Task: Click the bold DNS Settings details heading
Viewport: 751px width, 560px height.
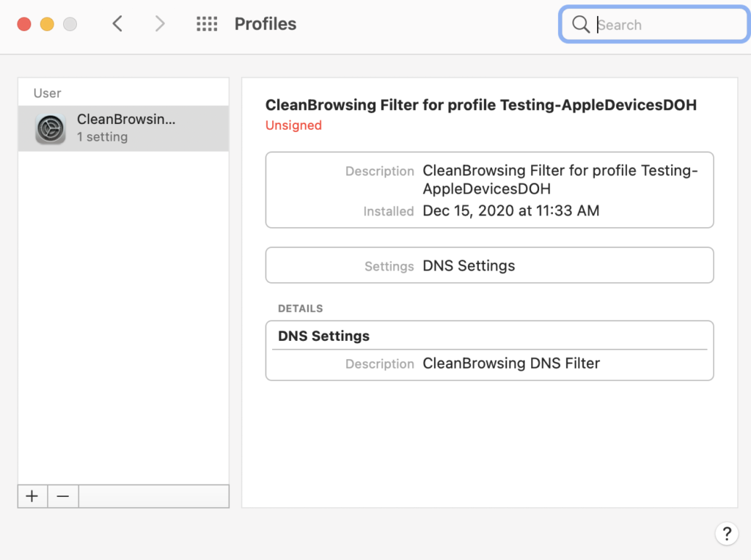Action: (323, 336)
